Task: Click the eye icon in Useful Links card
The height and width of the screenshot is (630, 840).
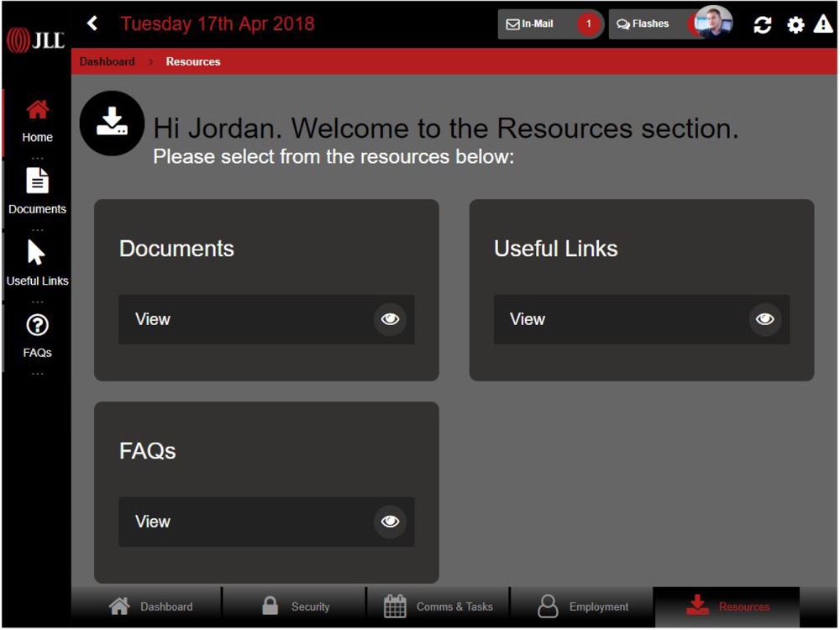Action: pos(765,319)
